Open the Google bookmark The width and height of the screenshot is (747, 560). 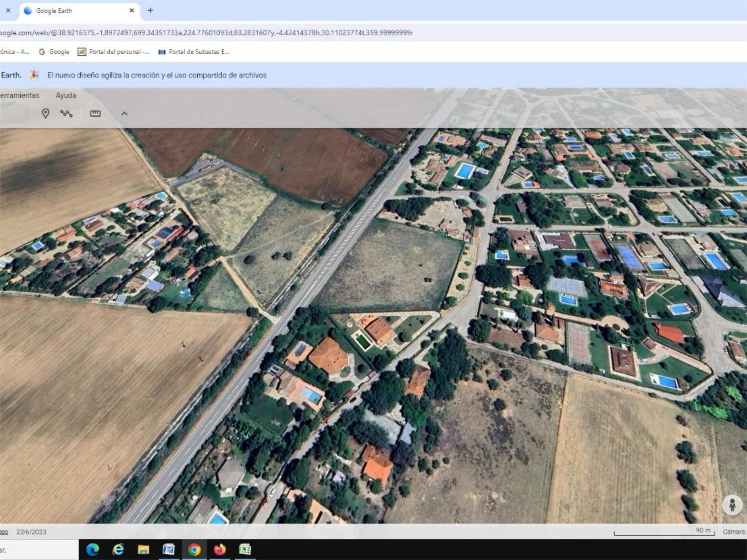54,52
